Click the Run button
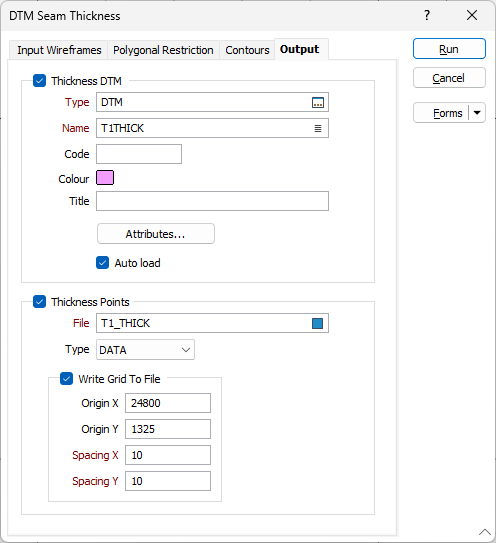496x543 pixels. 449,49
